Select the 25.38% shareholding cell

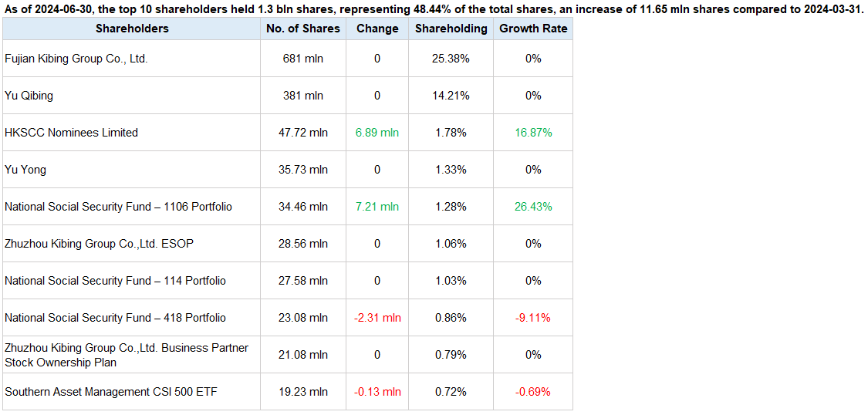point(451,59)
